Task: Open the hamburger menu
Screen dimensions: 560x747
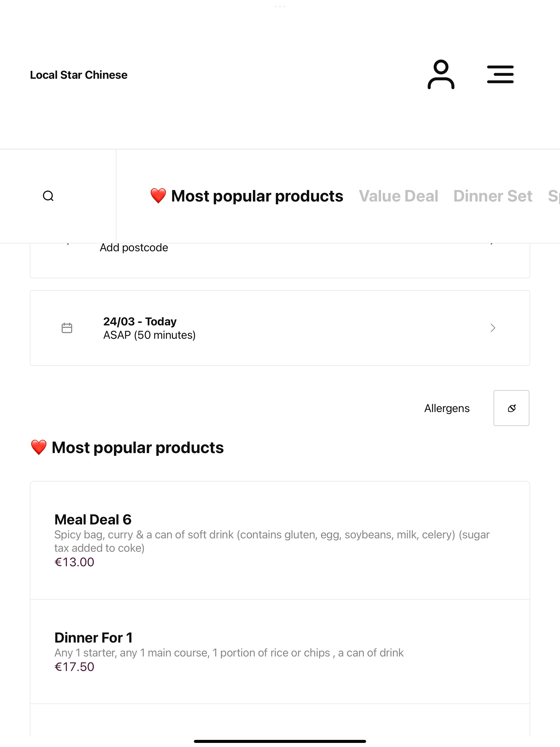Action: coord(500,74)
